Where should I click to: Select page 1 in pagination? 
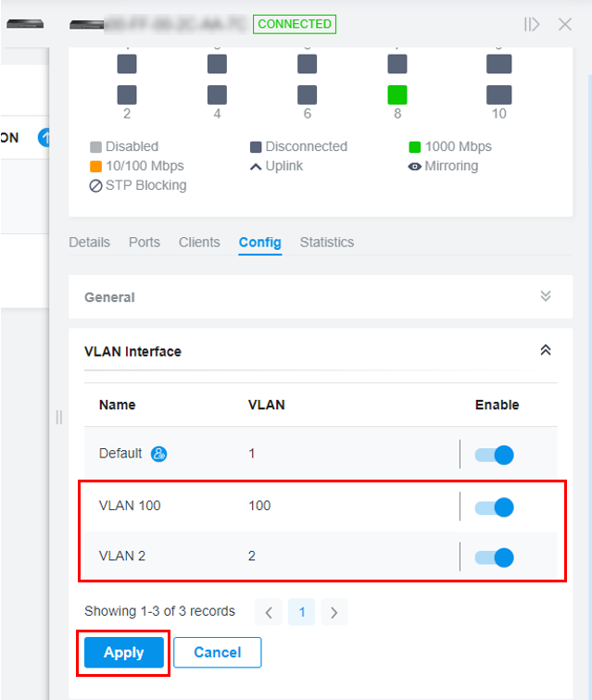[302, 612]
